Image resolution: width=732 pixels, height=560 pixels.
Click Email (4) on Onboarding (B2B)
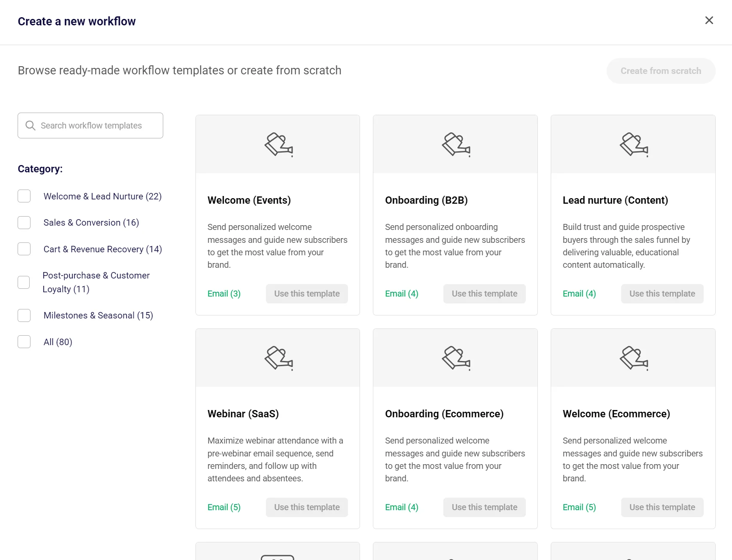pyautogui.click(x=402, y=294)
